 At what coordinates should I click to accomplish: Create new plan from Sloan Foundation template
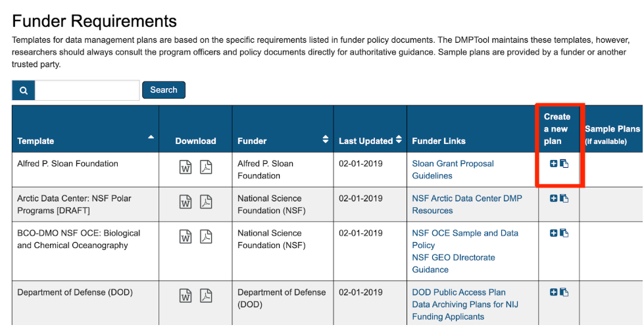(x=553, y=163)
